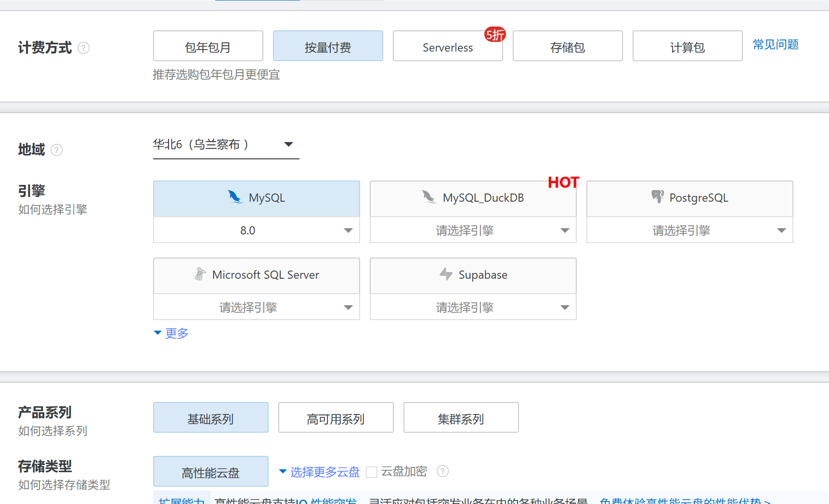
Task: Open 如何选择引擎 help link
Action: (53, 209)
